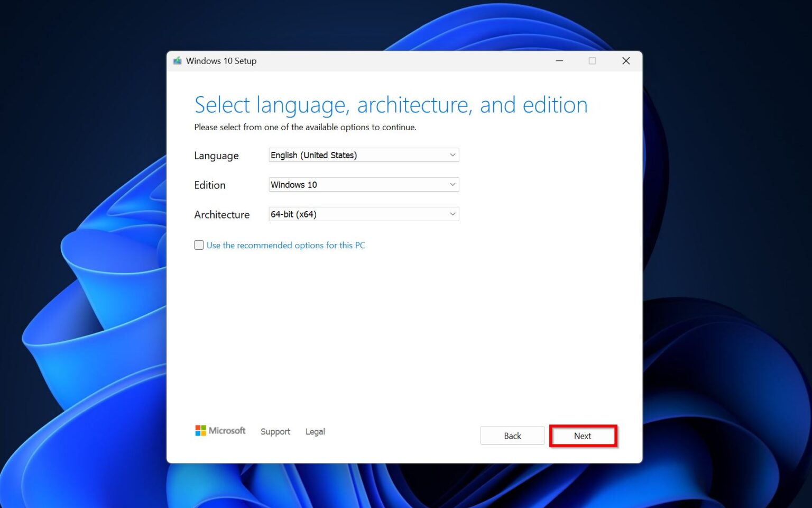Minimize the Windows 10 Setup window
Screen dimensions: 812x508
559,61
